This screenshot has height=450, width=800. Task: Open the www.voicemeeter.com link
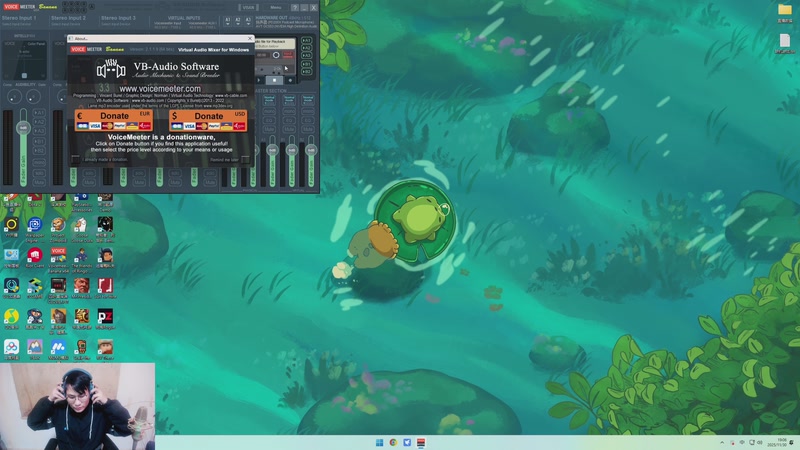[160, 89]
